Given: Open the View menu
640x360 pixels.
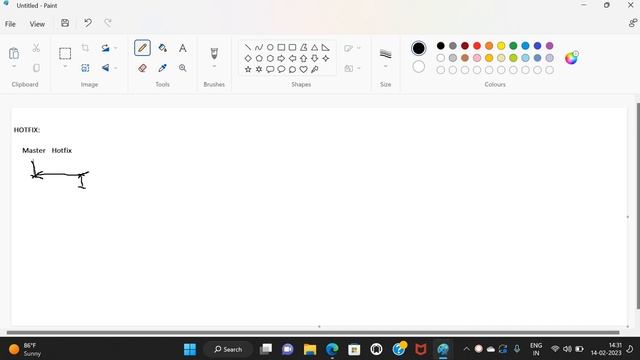Looking at the screenshot, I should tap(37, 24).
